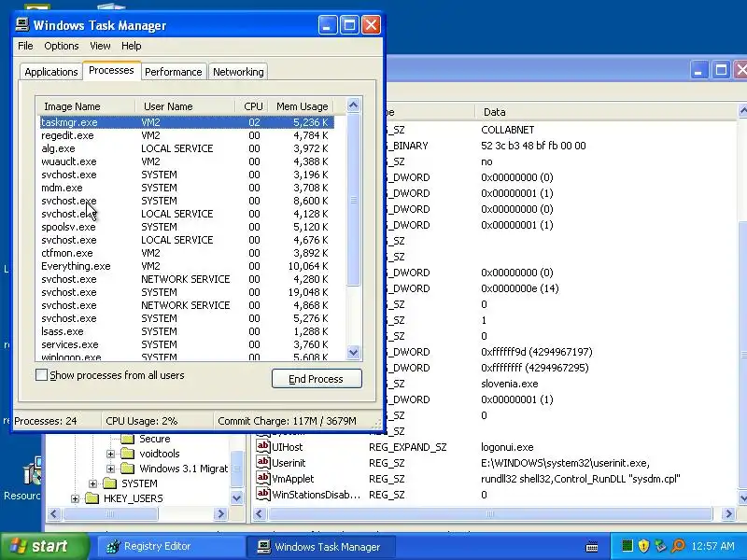Select the SYSTEM folder icon
The height and width of the screenshot is (560, 747).
coord(109,483)
